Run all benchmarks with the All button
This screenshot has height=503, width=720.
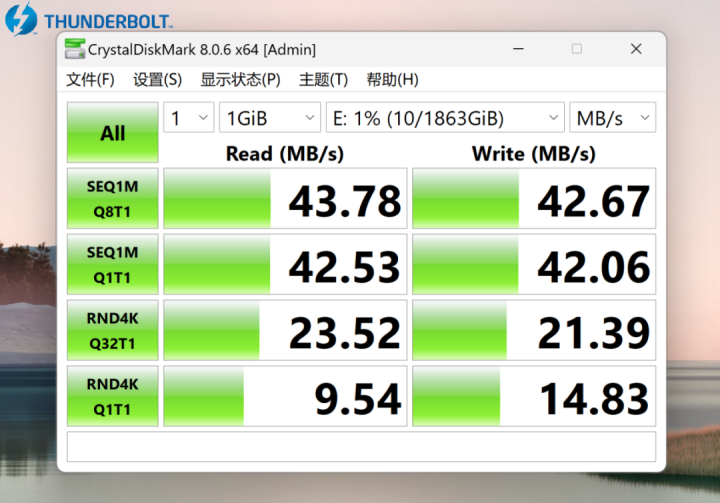tap(112, 133)
